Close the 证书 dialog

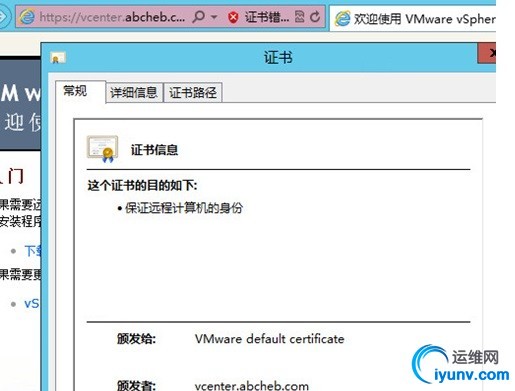pos(487,53)
